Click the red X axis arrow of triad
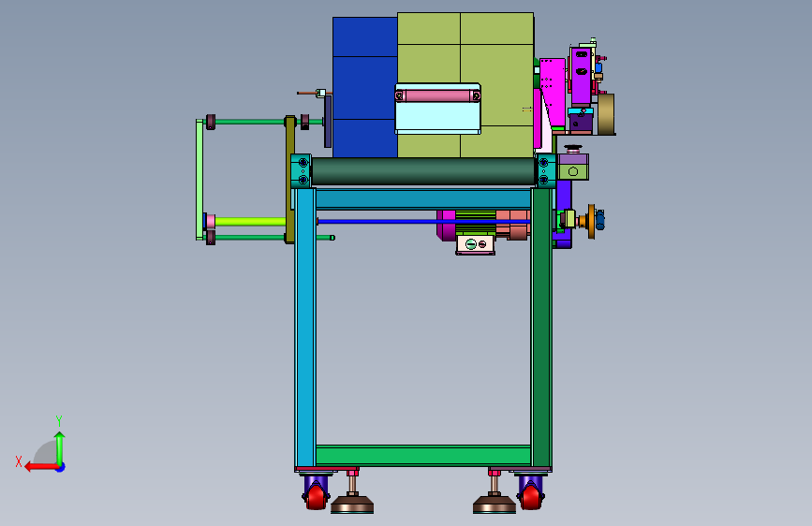 (x=40, y=467)
